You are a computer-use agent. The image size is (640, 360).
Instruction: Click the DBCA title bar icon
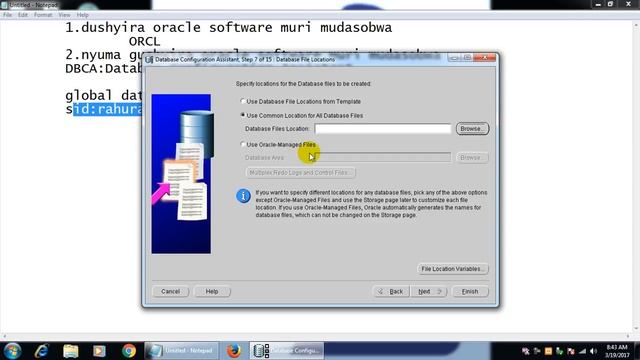point(149,60)
